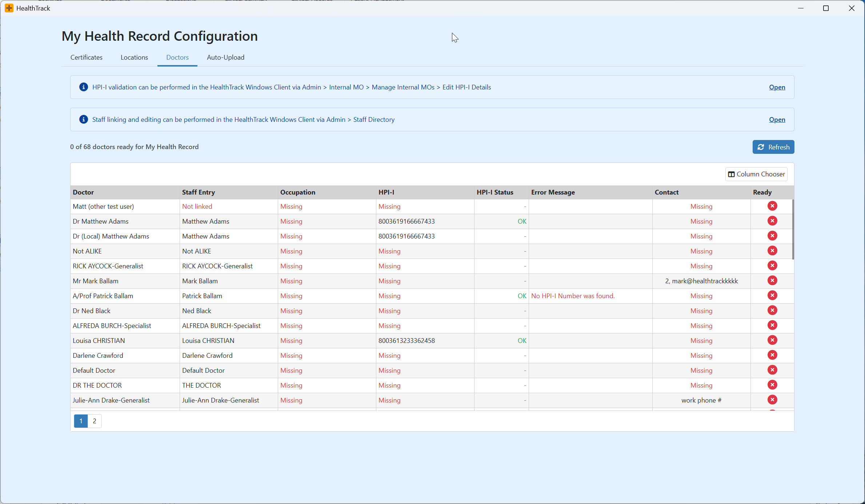The height and width of the screenshot is (504, 865).
Task: Click contact '2, mark@healthtrackkkkk'
Action: 701,281
